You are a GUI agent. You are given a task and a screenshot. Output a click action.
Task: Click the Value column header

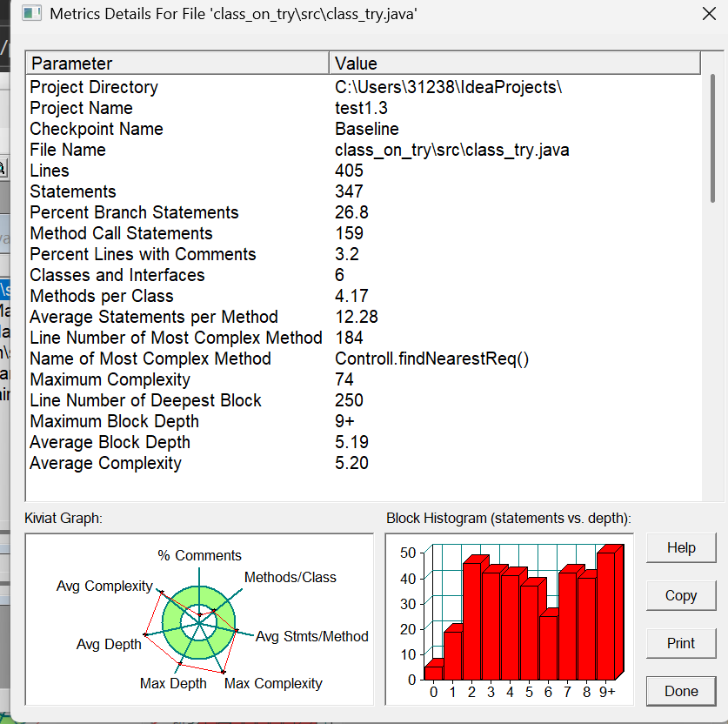coord(514,64)
